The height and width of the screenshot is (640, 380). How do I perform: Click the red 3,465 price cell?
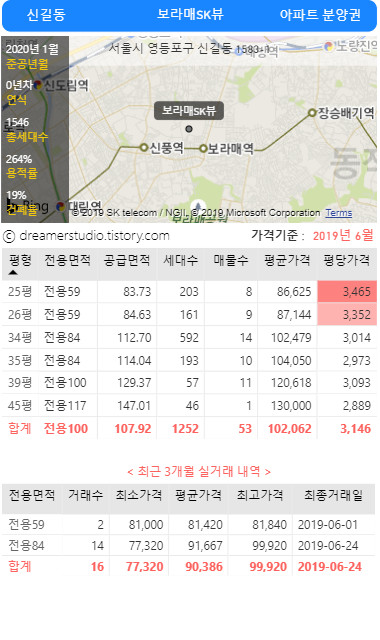[x=347, y=291]
